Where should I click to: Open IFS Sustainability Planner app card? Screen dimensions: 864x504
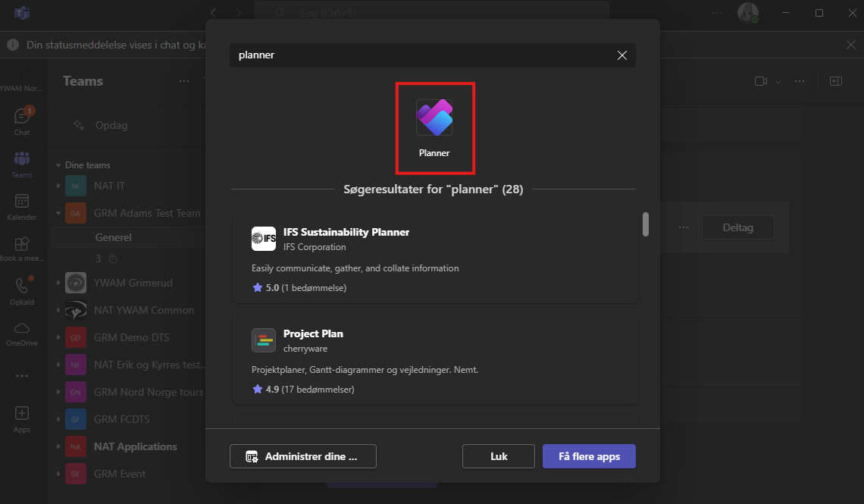435,257
